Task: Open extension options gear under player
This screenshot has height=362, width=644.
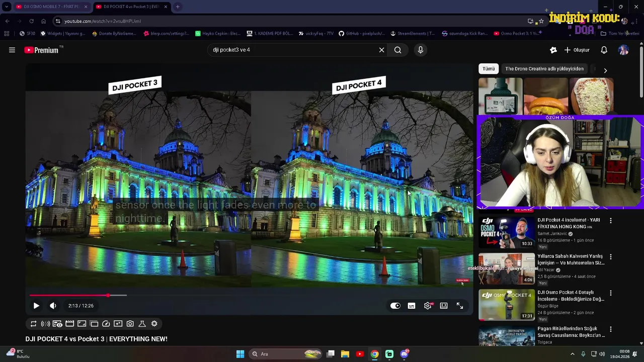Action: coord(154,324)
